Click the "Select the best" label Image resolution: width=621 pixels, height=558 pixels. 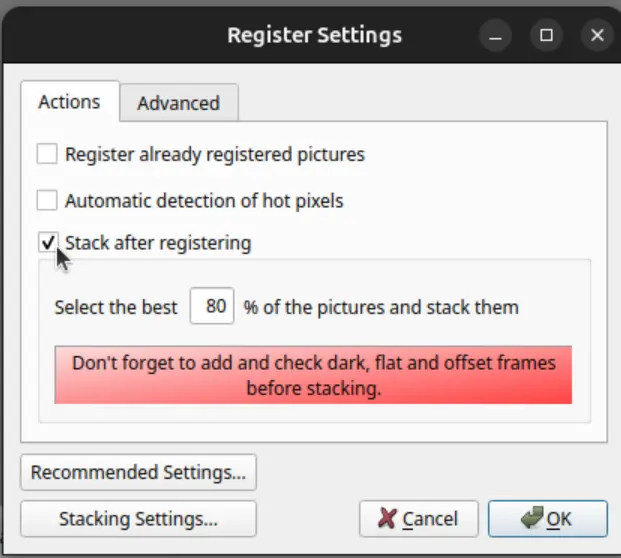point(116,307)
